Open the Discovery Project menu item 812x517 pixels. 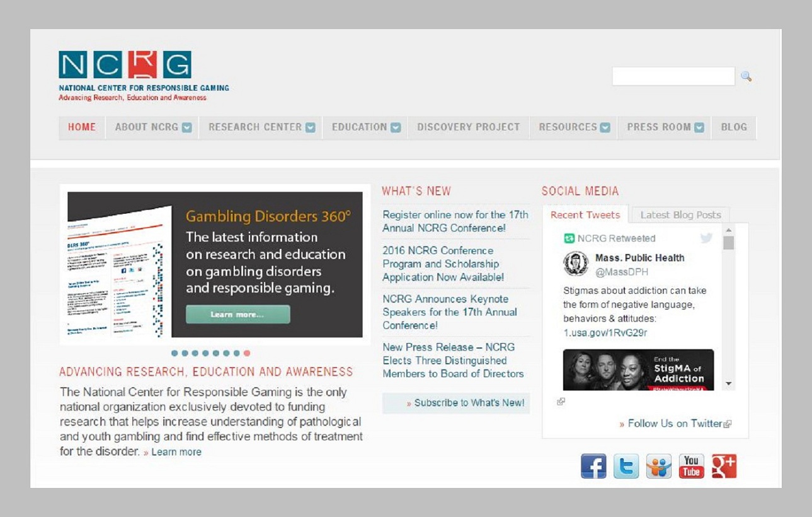coord(469,127)
